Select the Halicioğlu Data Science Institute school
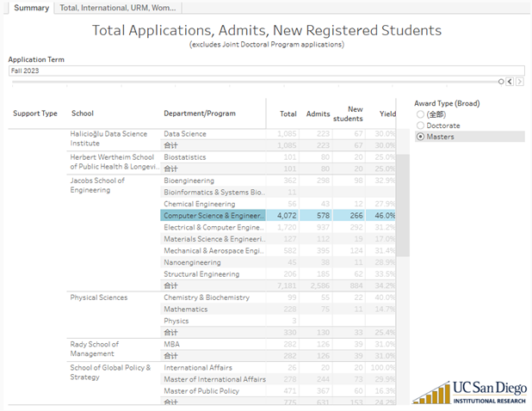 108,138
